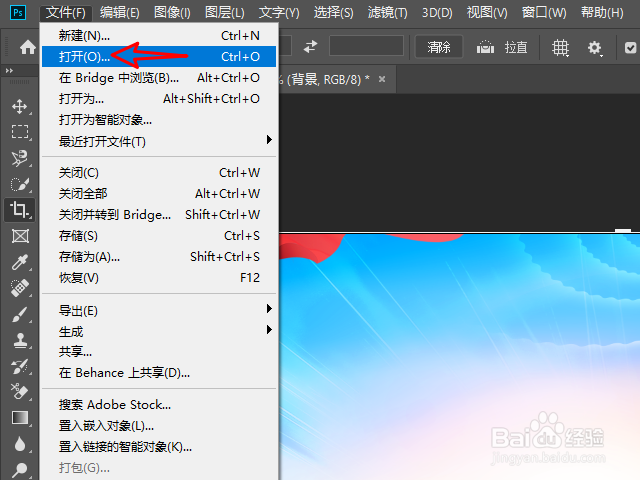This screenshot has height=480, width=640.
Task: Choose 存储为(A)... menu item
Action: pos(159,257)
